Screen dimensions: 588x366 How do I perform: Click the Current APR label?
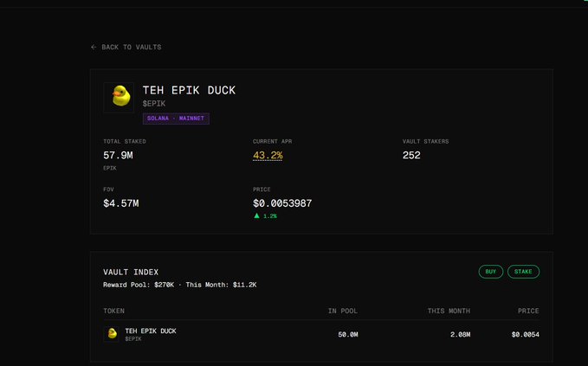point(272,142)
